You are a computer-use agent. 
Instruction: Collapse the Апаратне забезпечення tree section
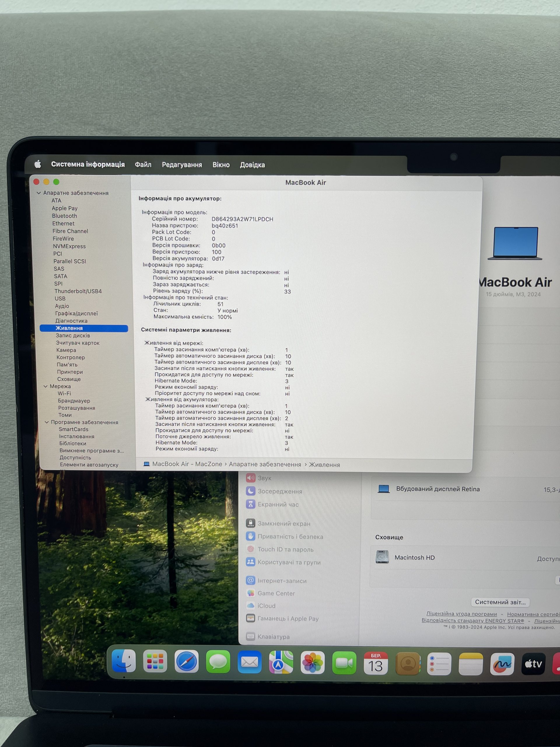pos(39,193)
